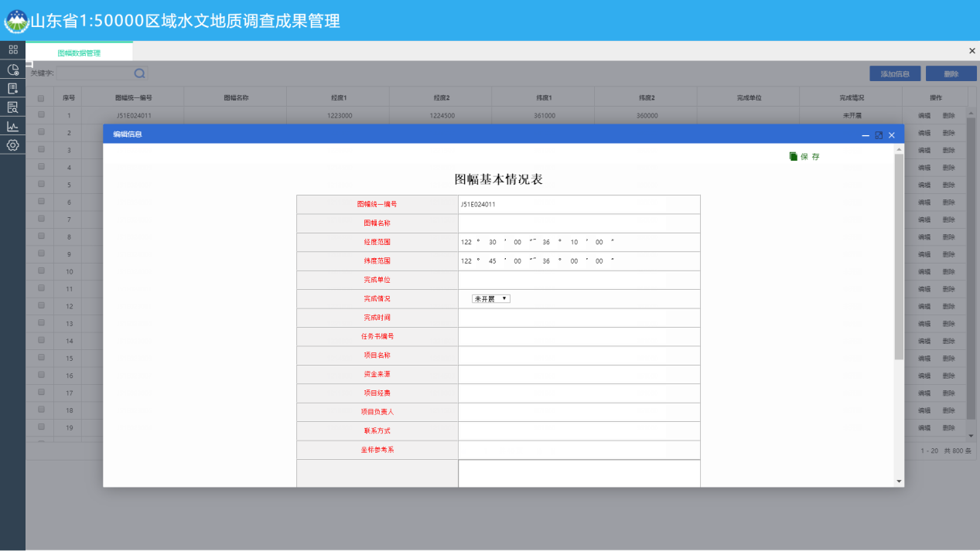Screen dimensions: 980x551
Task: Click the 保存 save button in the dialog
Action: click(x=803, y=155)
